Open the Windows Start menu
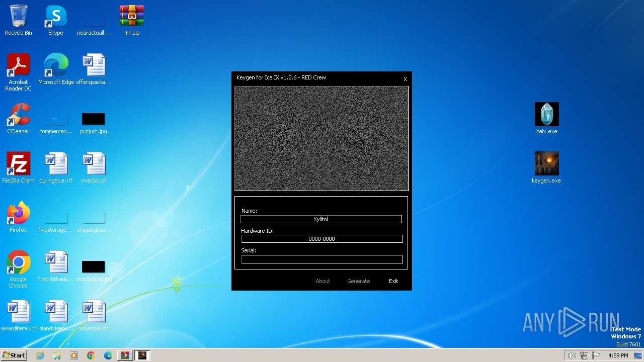This screenshot has width=644, height=362. point(14,355)
